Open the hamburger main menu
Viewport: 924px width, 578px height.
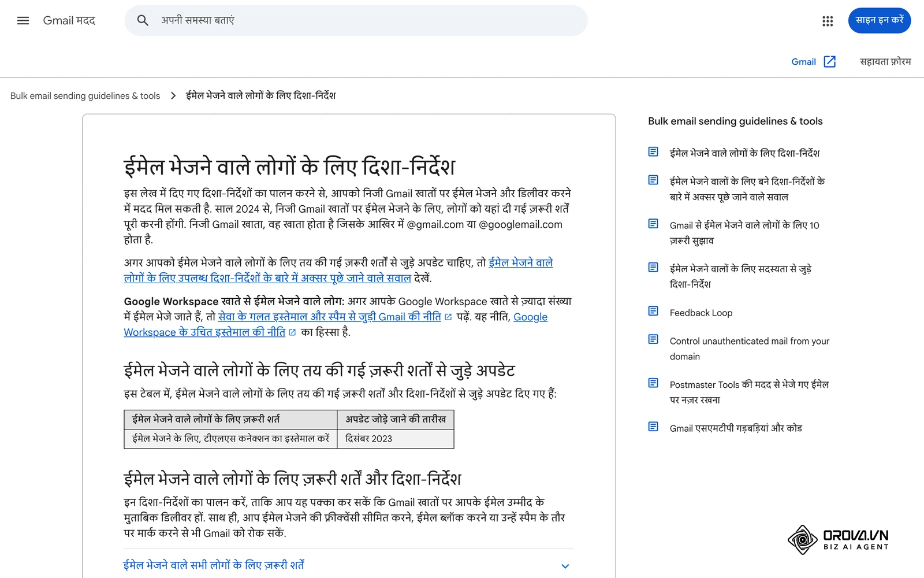pyautogui.click(x=23, y=21)
